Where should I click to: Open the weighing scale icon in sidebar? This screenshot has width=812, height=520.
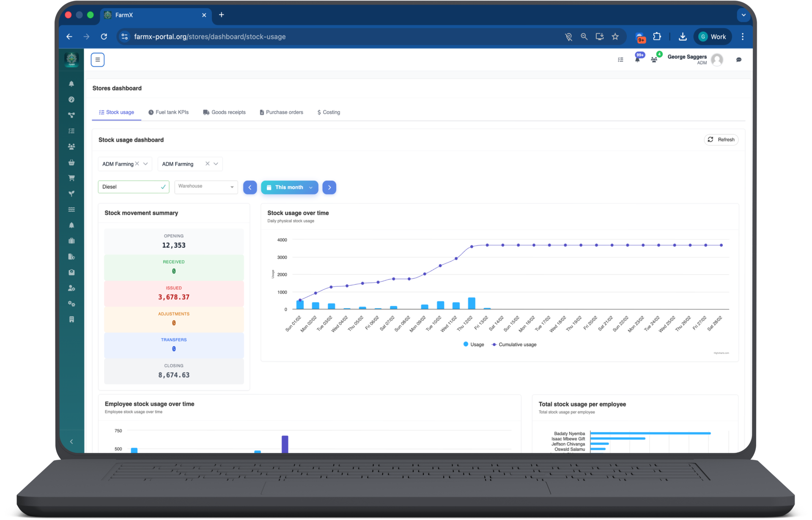[x=71, y=272]
